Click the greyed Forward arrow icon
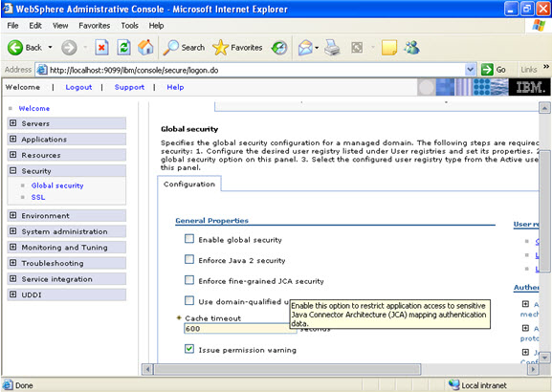 69,48
